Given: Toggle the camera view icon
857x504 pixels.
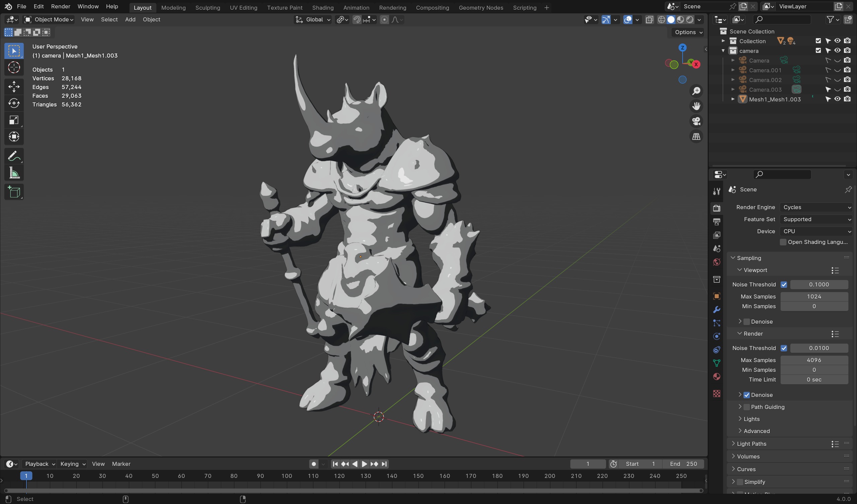Looking at the screenshot, I should click(x=696, y=121).
